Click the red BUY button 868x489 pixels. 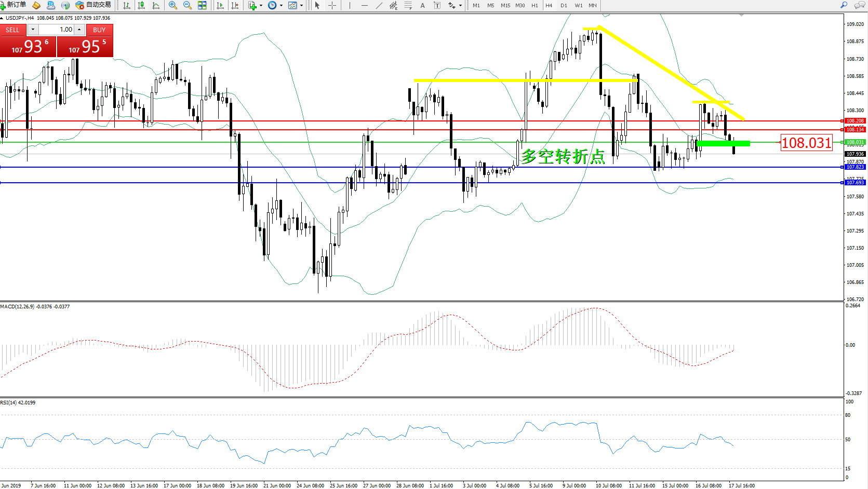99,30
